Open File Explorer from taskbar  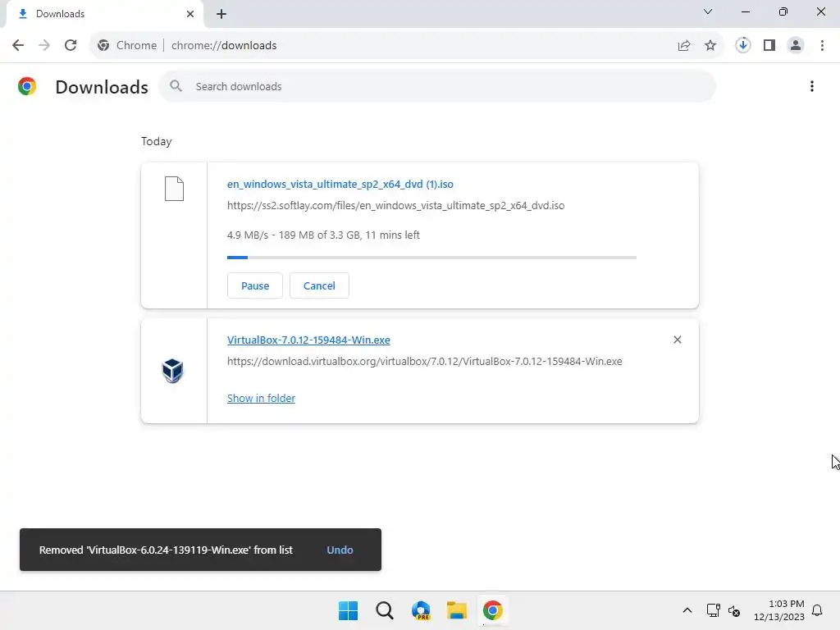click(457, 610)
